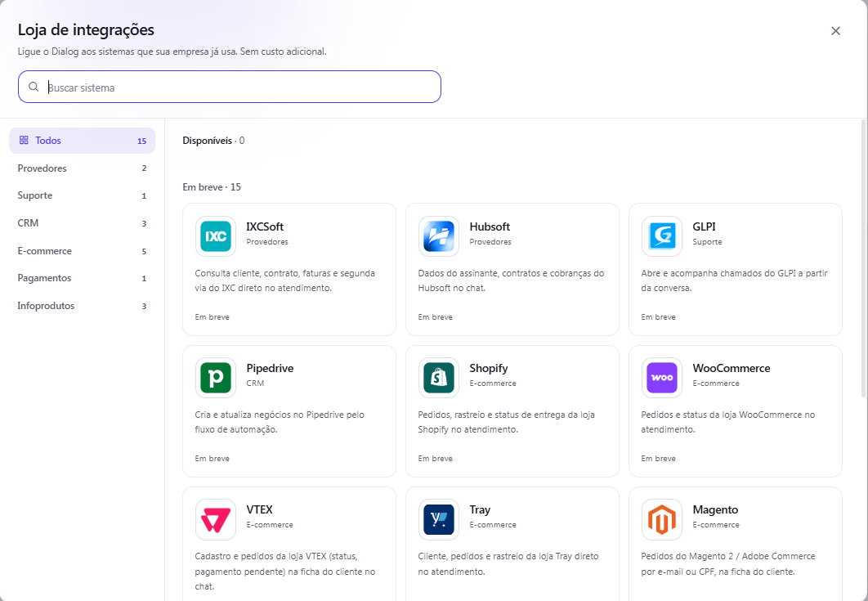Click the 'Em breve · 15' section heading
Image resolution: width=868 pixels, height=601 pixels.
[x=212, y=187]
